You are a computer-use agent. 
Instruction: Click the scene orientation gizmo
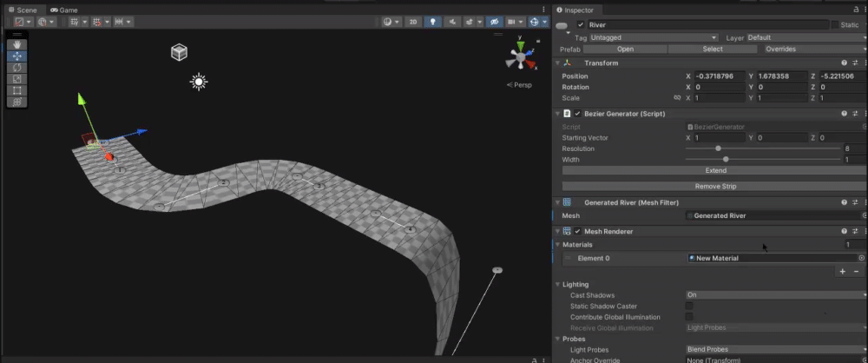tap(521, 57)
